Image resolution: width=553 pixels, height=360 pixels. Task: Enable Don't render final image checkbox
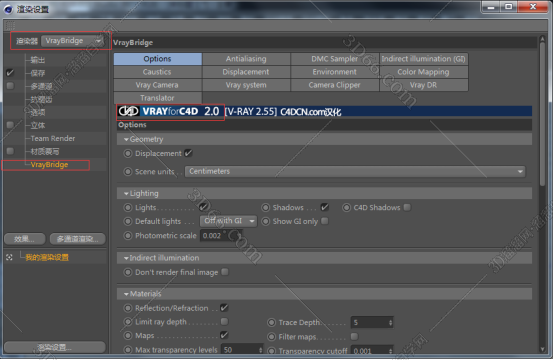(x=225, y=272)
